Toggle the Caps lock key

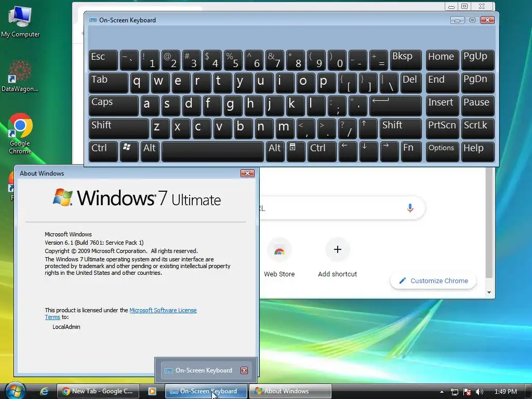[x=114, y=106]
